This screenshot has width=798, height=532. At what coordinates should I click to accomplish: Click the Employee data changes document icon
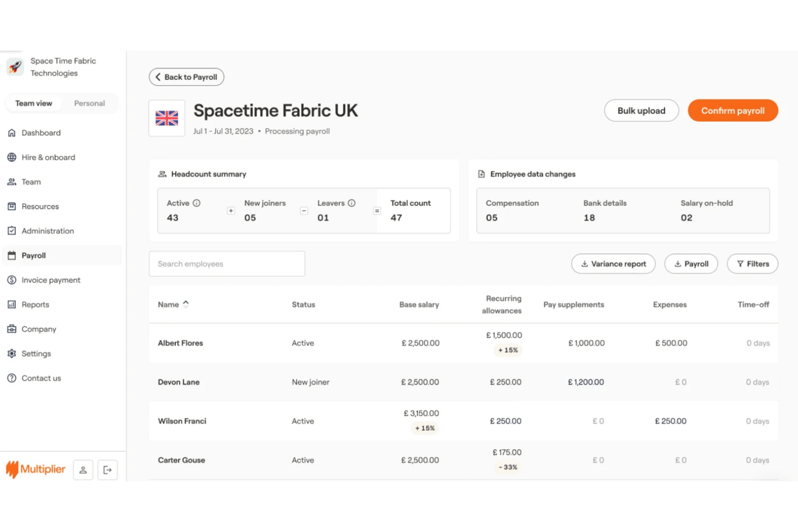coord(481,174)
